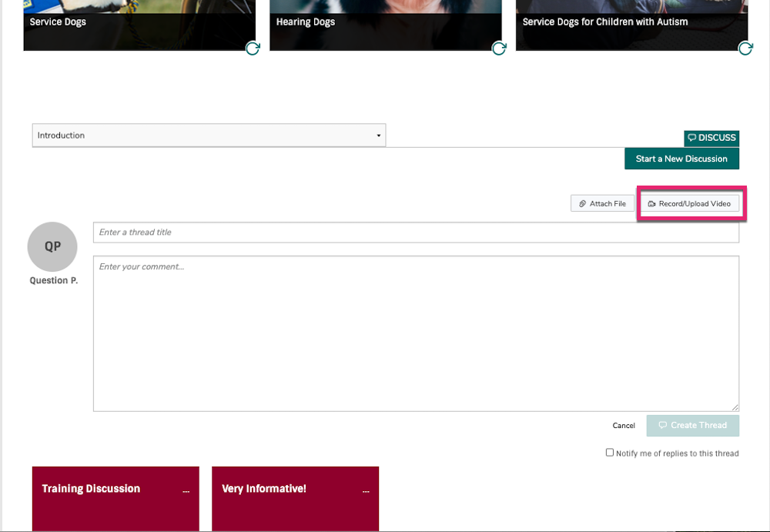Open the Hearing Dogs thumbnail card
This screenshot has height=532, width=770.
tap(386, 25)
